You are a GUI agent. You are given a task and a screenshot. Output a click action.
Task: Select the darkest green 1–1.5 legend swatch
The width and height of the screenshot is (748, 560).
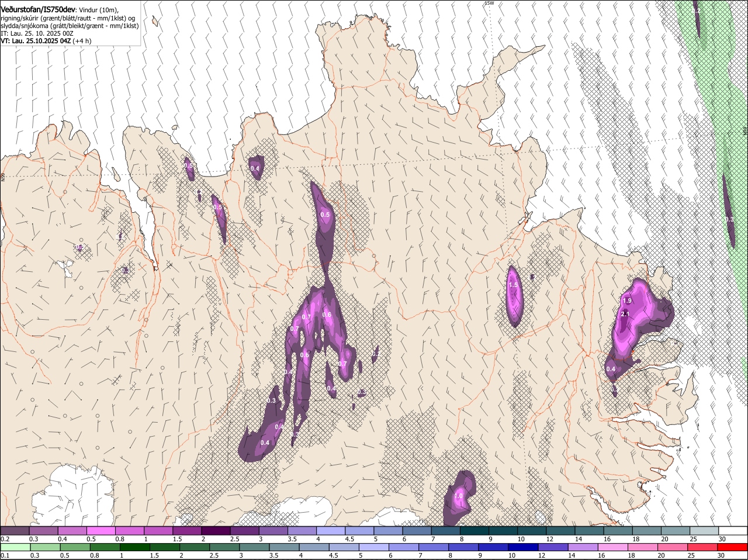[136, 547]
